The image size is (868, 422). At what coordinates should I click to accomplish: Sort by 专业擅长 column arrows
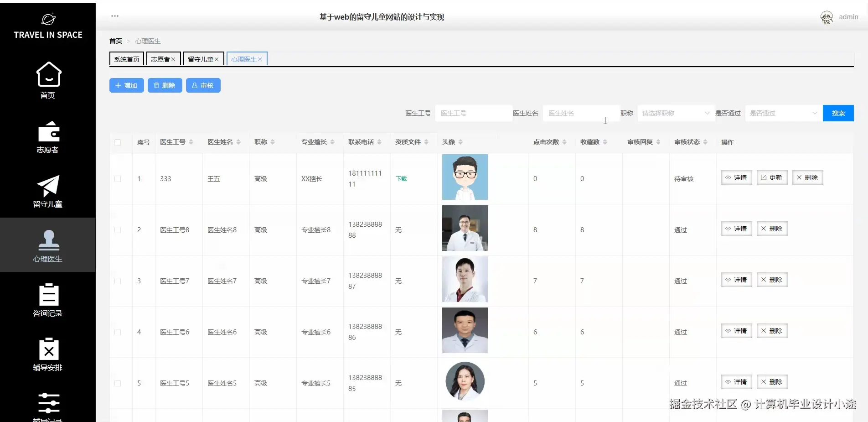[x=332, y=142]
